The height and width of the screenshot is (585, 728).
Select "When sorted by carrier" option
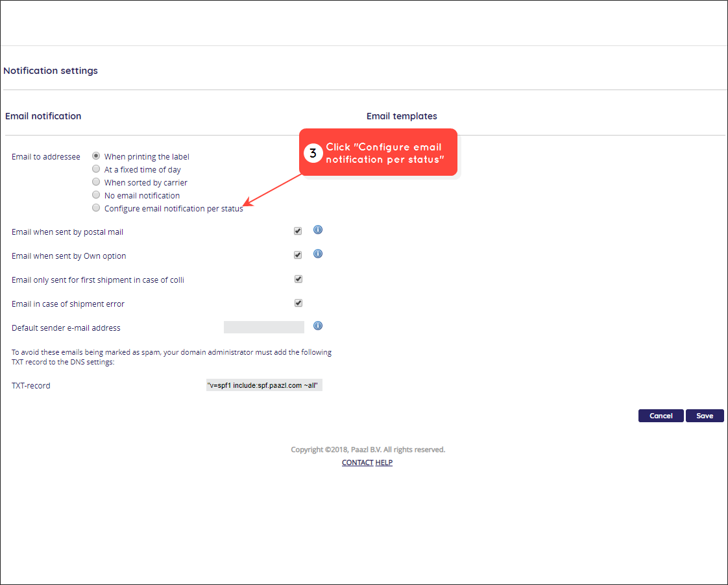(96, 182)
